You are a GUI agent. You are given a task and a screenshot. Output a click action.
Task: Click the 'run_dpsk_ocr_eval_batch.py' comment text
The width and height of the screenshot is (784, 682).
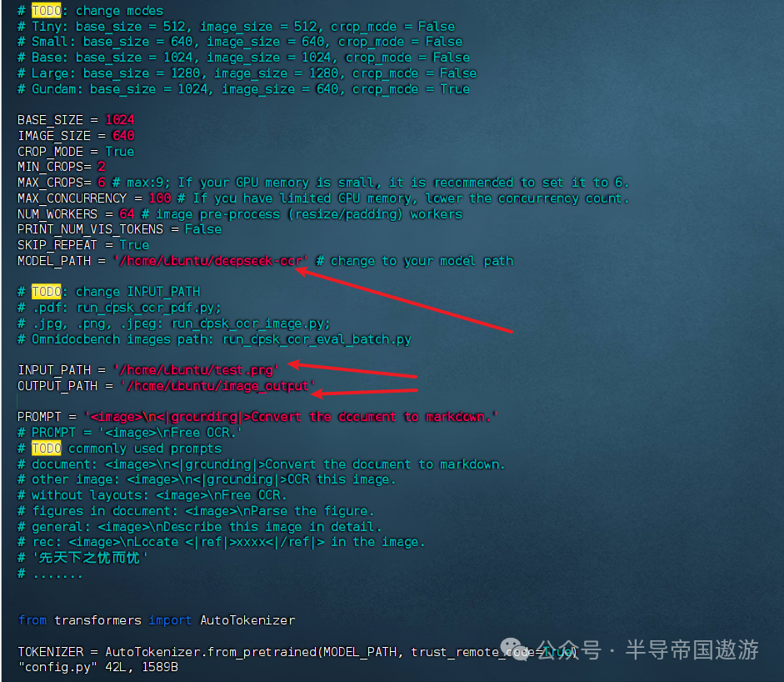[317, 339]
